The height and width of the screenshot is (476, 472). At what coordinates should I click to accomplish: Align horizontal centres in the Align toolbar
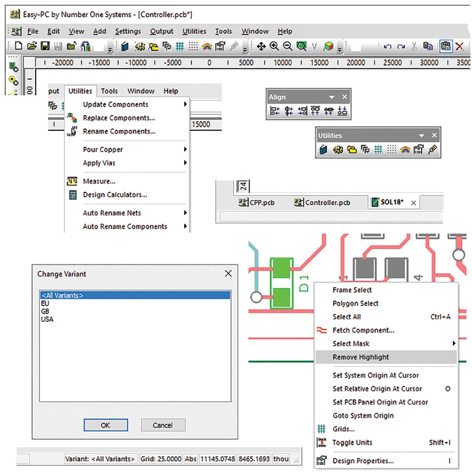tap(288, 111)
